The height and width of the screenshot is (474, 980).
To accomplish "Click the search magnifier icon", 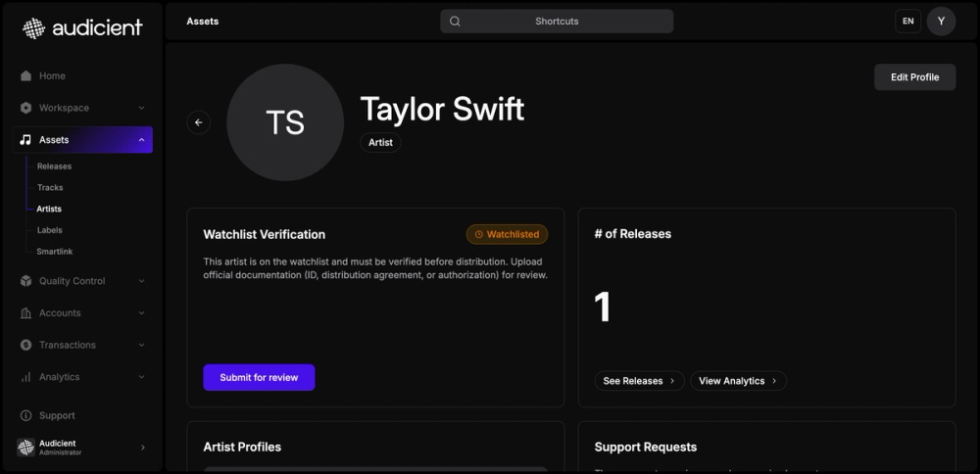I will 455,22.
